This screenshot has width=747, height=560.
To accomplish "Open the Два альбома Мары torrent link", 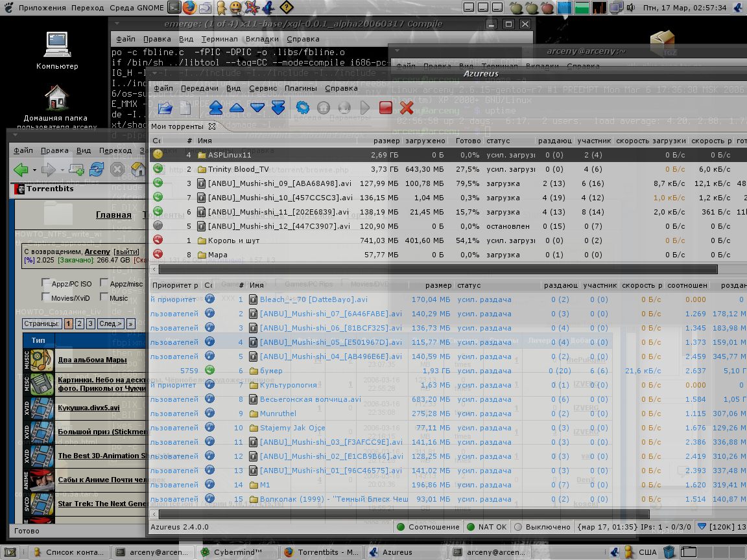I will pyautogui.click(x=93, y=360).
